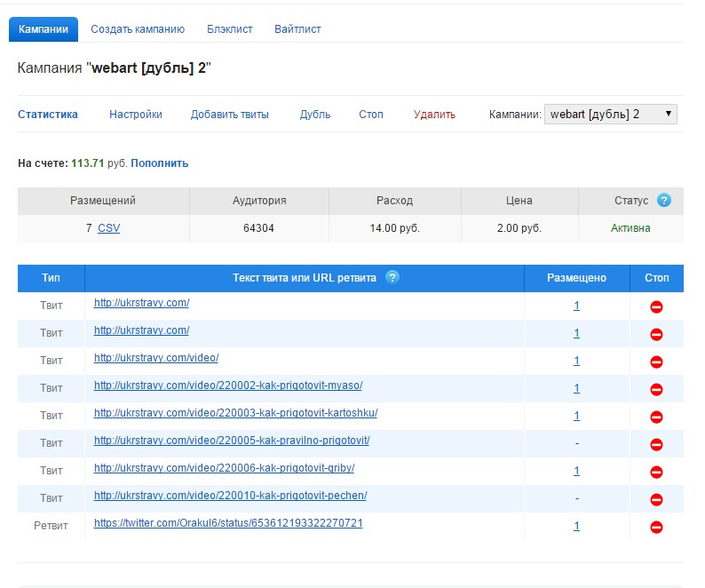This screenshot has height=588, width=705.
Task: Click the help icon beside Текст твита header
Action: [x=392, y=277]
